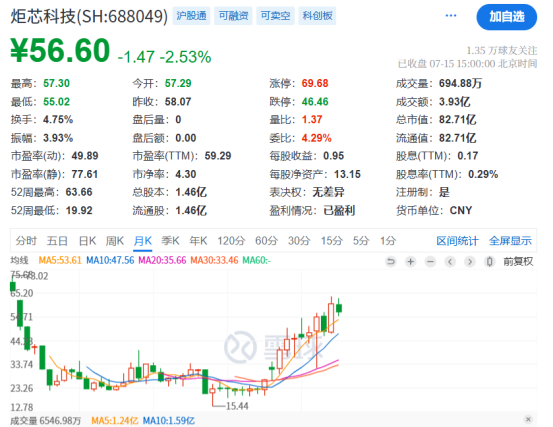Select the 60分 chart tab
Viewport: 553px width, 427px height.
tap(266, 241)
